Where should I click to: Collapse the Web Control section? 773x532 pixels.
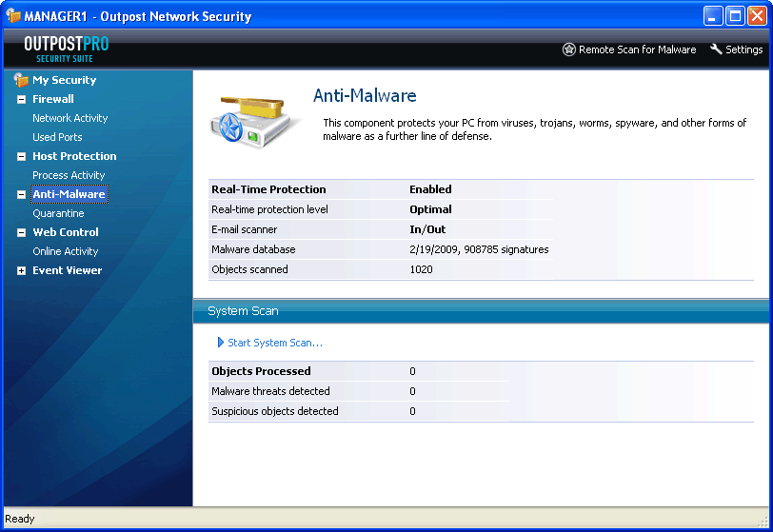[x=21, y=232]
